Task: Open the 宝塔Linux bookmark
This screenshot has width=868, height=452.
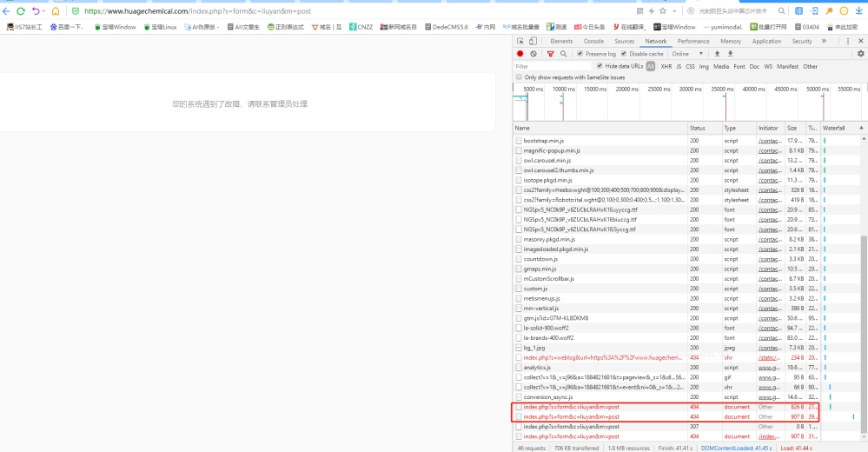Action: [160, 27]
